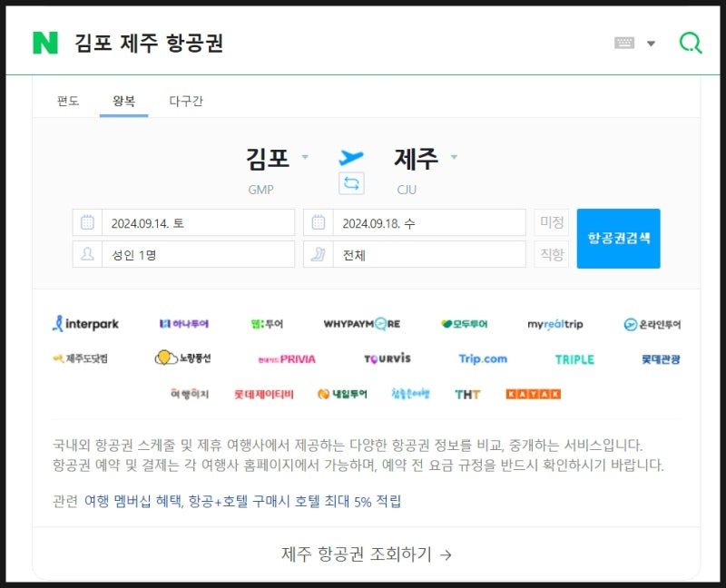The height and width of the screenshot is (588, 726).
Task: Click the seat class icon
Action: point(319,254)
